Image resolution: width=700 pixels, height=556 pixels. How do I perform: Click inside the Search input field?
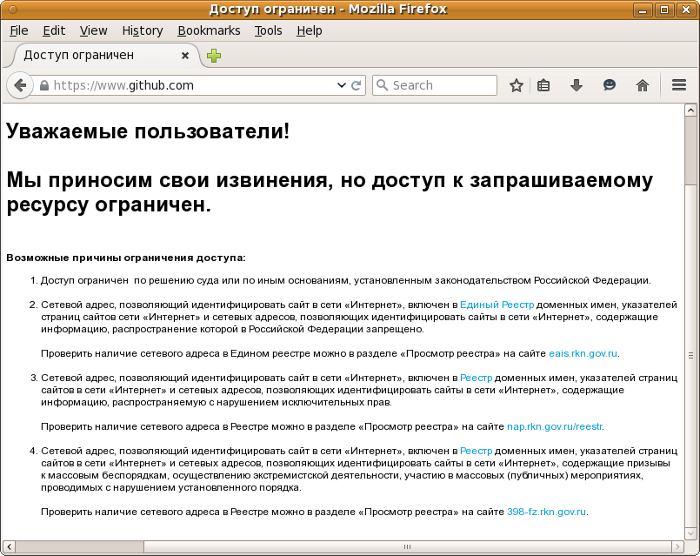(x=440, y=86)
